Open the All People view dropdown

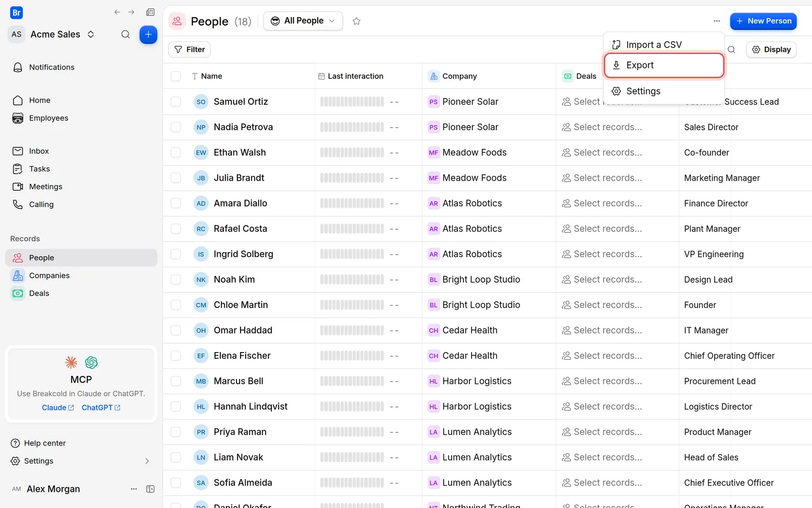(303, 21)
